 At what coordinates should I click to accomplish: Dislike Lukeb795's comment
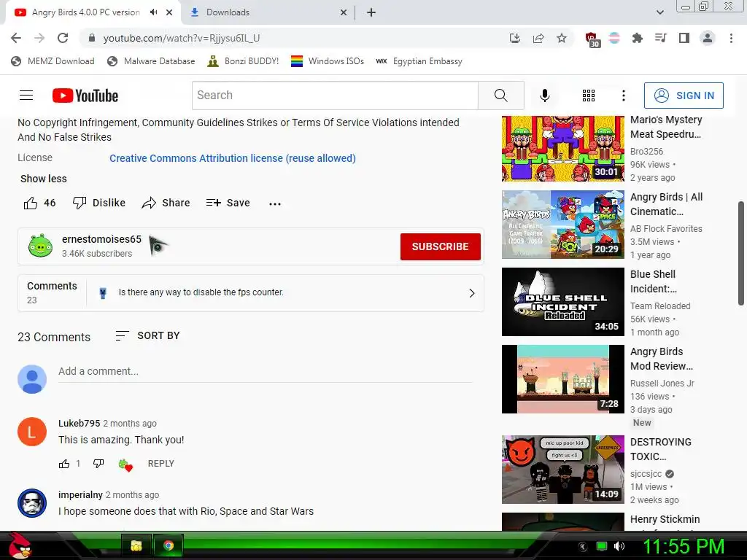[x=98, y=463]
